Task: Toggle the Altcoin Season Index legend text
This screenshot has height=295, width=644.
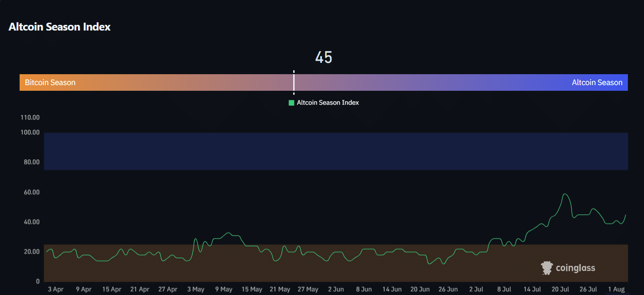Action: (328, 103)
